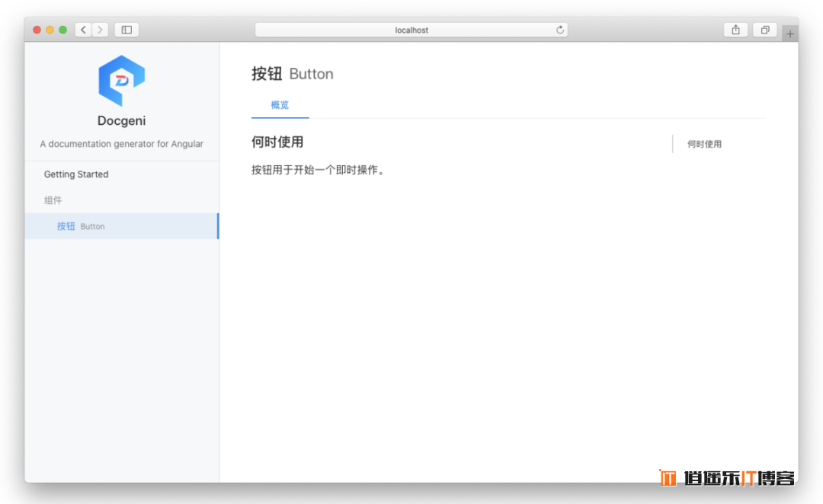Click the localhost address bar

[411, 30]
